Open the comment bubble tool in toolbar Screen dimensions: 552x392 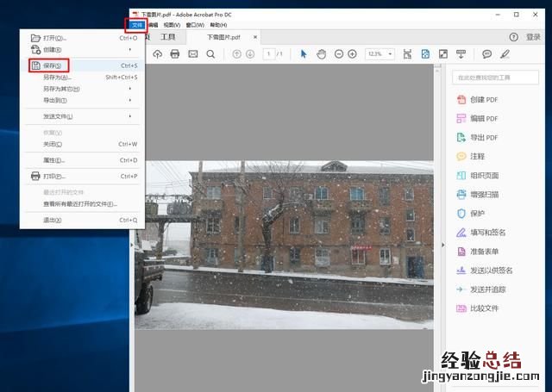[486, 53]
